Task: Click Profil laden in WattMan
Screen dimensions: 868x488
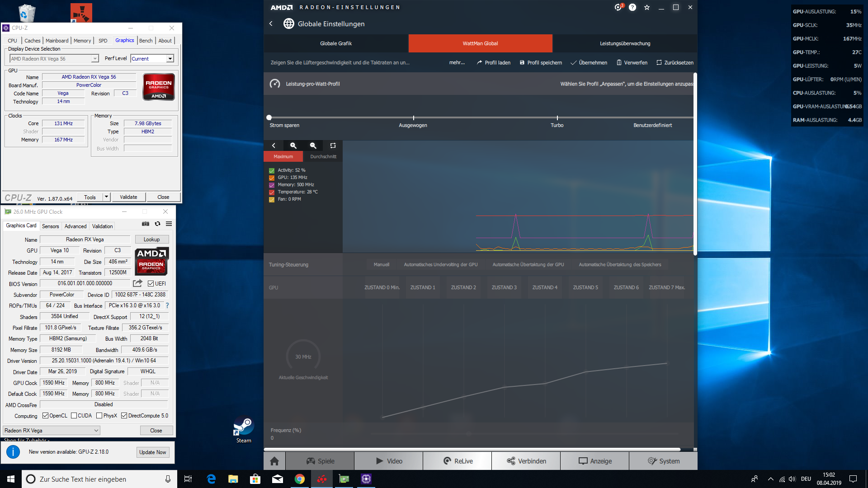Action: [494, 63]
